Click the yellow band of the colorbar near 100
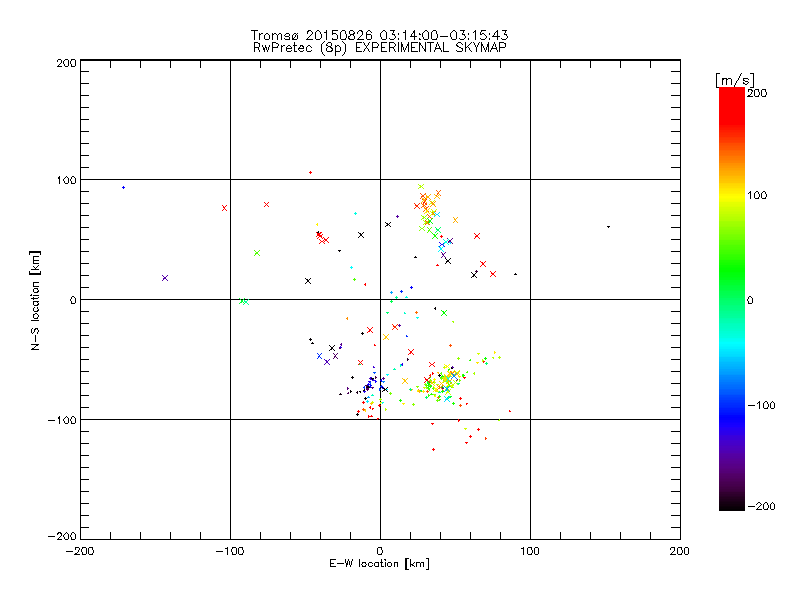The image size is (800, 600). coord(732,195)
